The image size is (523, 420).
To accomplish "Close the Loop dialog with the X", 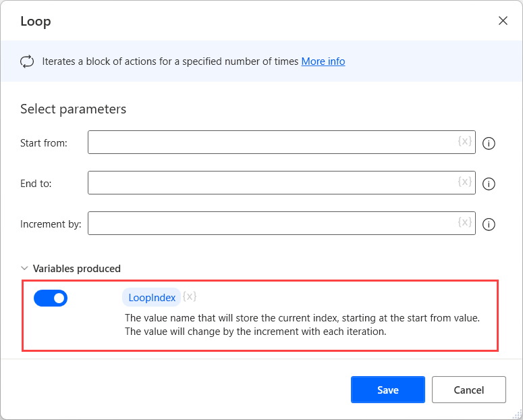I will pos(503,21).
